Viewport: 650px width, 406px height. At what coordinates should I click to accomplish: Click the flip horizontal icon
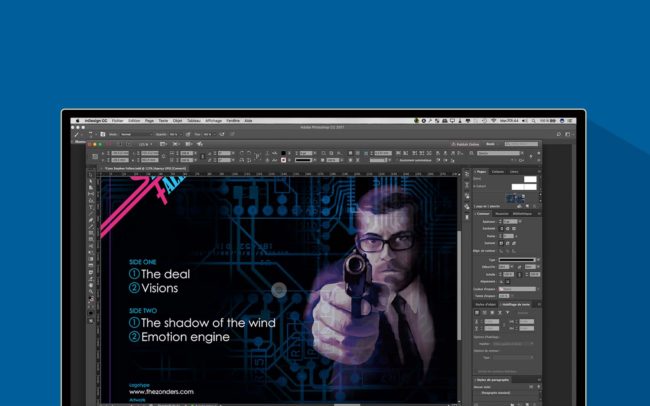pyautogui.click(x=242, y=160)
